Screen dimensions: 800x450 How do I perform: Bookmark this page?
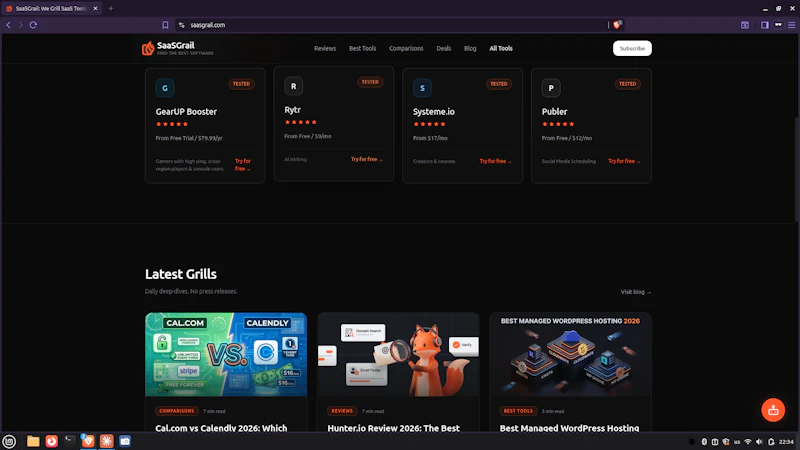(165, 25)
